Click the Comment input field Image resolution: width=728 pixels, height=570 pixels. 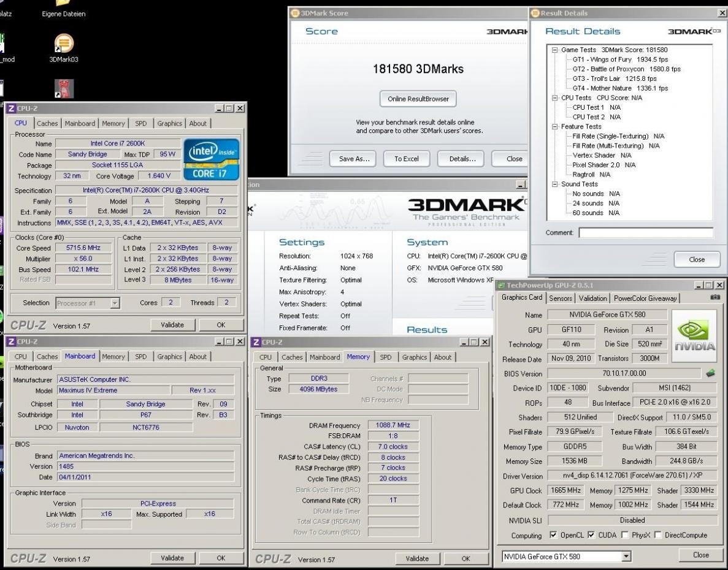pos(646,233)
